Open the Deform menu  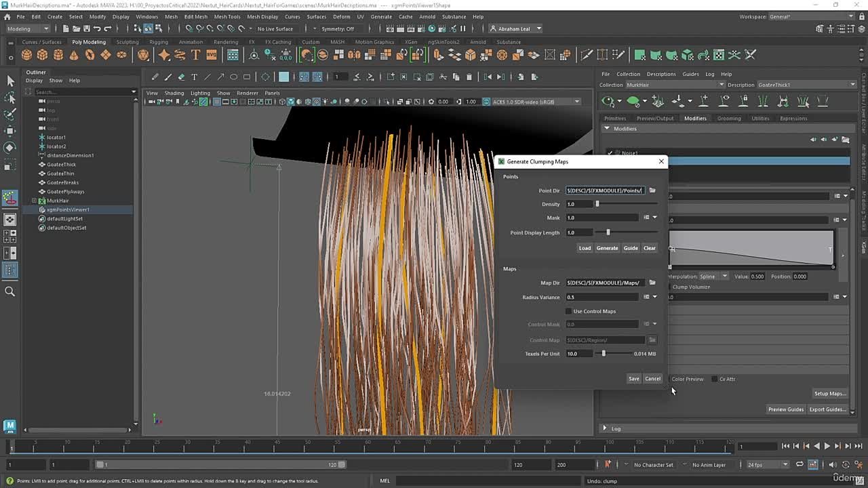coord(342,16)
